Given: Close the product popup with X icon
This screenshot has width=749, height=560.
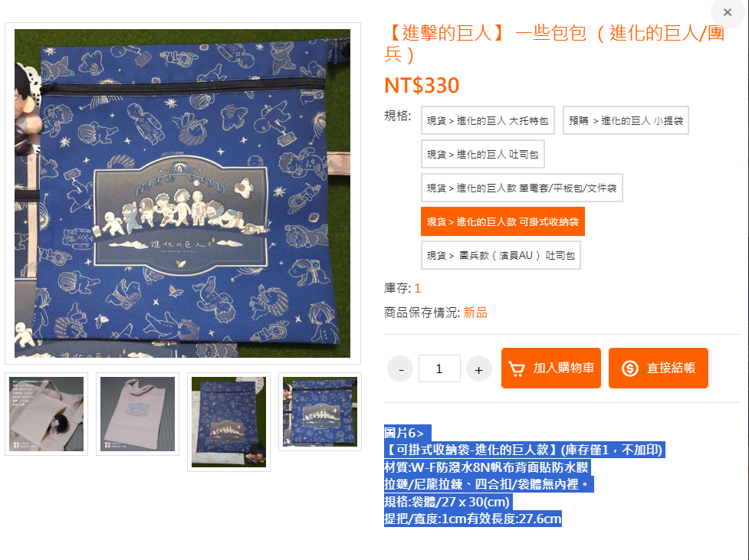Looking at the screenshot, I should [727, 12].
